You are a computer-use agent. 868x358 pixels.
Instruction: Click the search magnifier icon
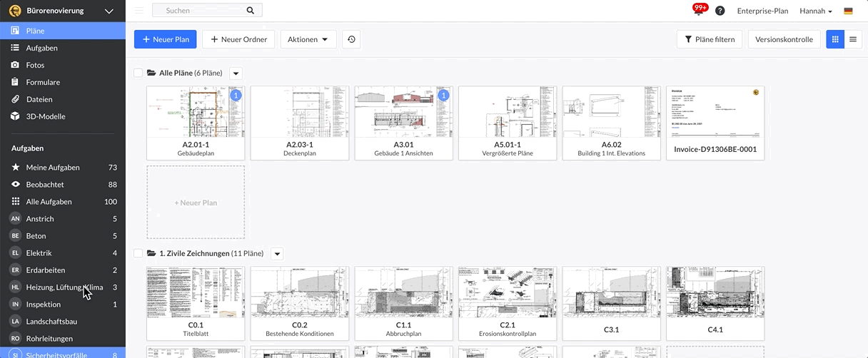[250, 11]
